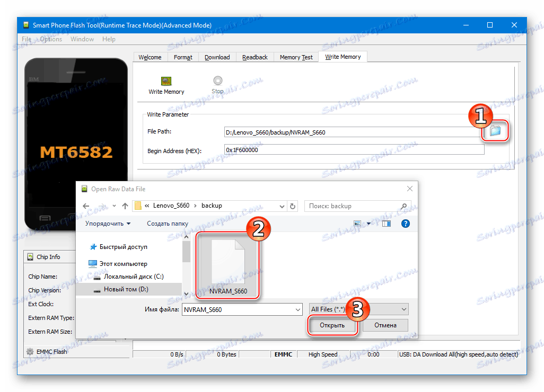Expand the file name history dropdown
Viewport: 544px width, 392px height.
(x=299, y=309)
